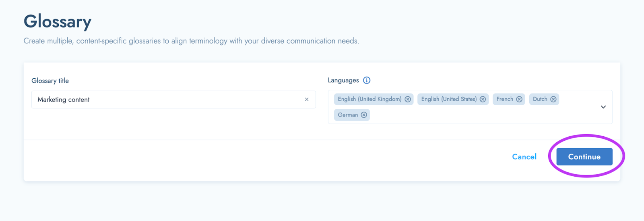Remove the German language chip

[364, 115]
